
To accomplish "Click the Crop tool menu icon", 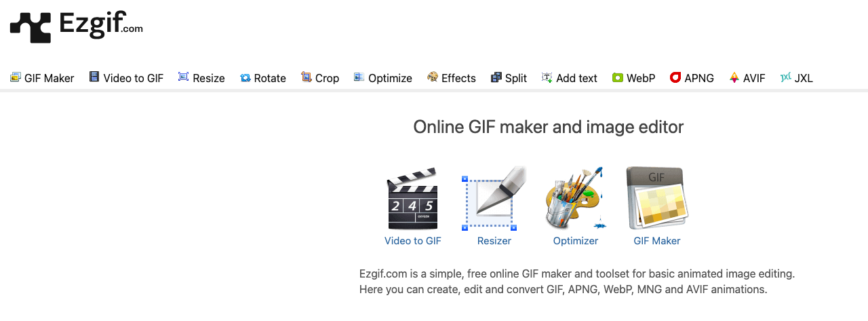I will (307, 77).
